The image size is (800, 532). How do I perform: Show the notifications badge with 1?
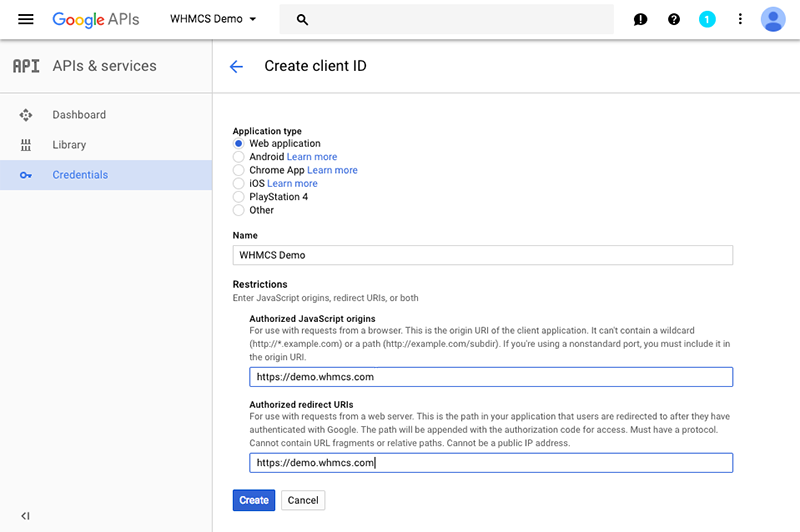707,19
